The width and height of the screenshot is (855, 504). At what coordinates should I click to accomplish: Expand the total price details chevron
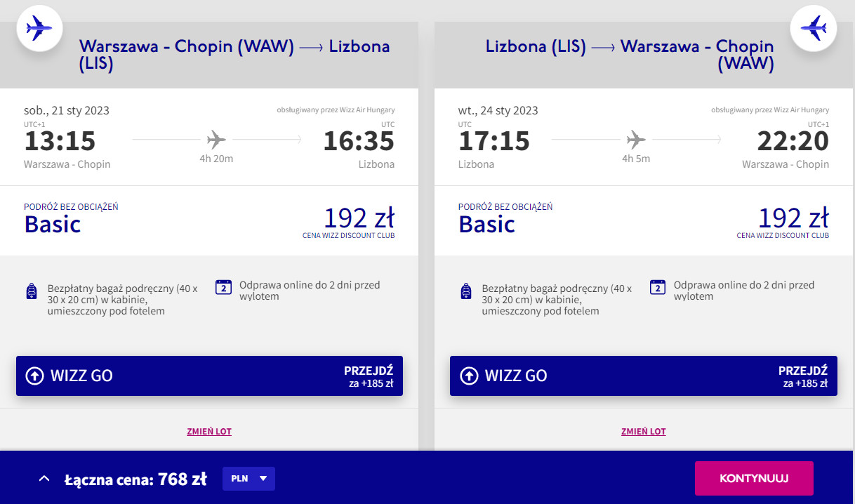tap(44, 479)
